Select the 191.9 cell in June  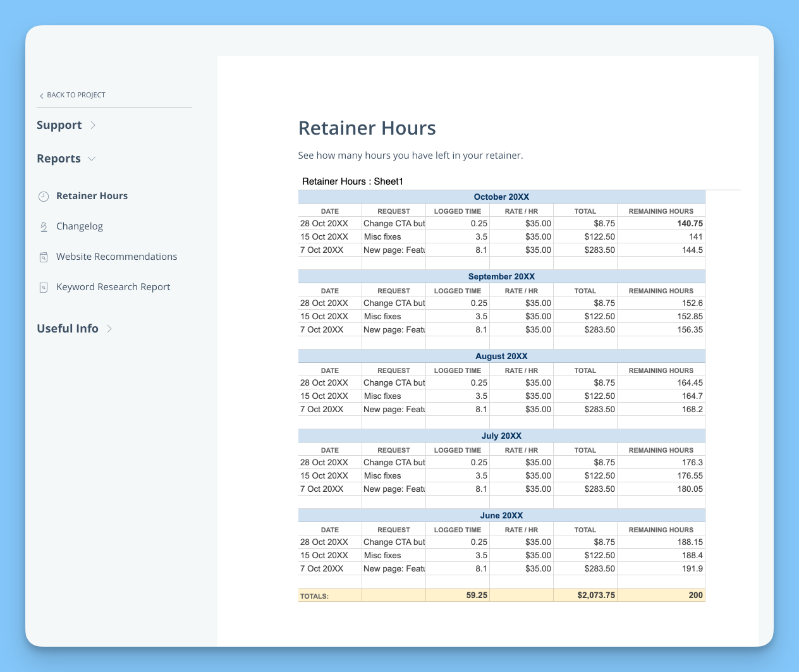coord(661,568)
